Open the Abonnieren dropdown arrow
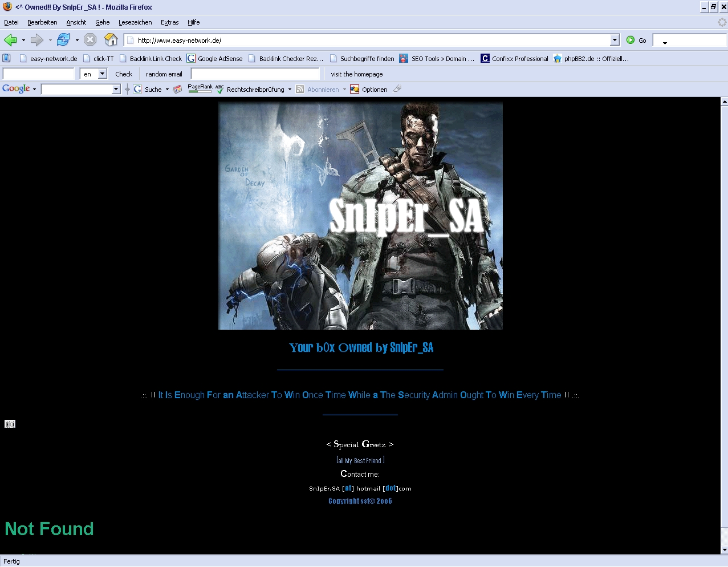Image resolution: width=728 pixels, height=567 pixels. (344, 89)
